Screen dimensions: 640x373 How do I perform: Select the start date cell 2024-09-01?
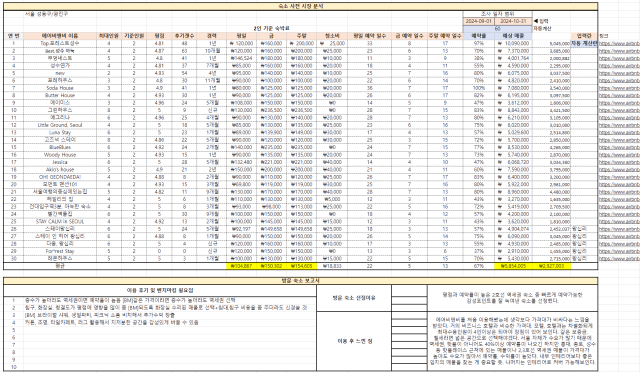pos(479,21)
